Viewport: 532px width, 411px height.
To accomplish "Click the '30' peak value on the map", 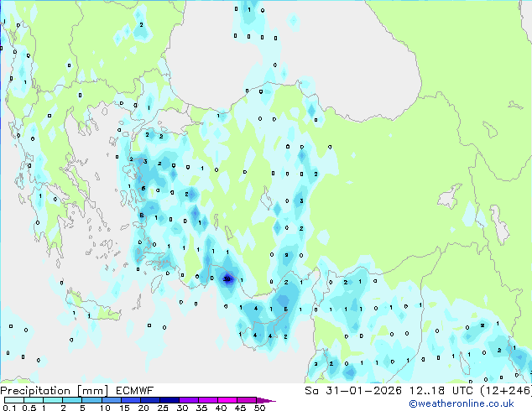I will click(227, 279).
